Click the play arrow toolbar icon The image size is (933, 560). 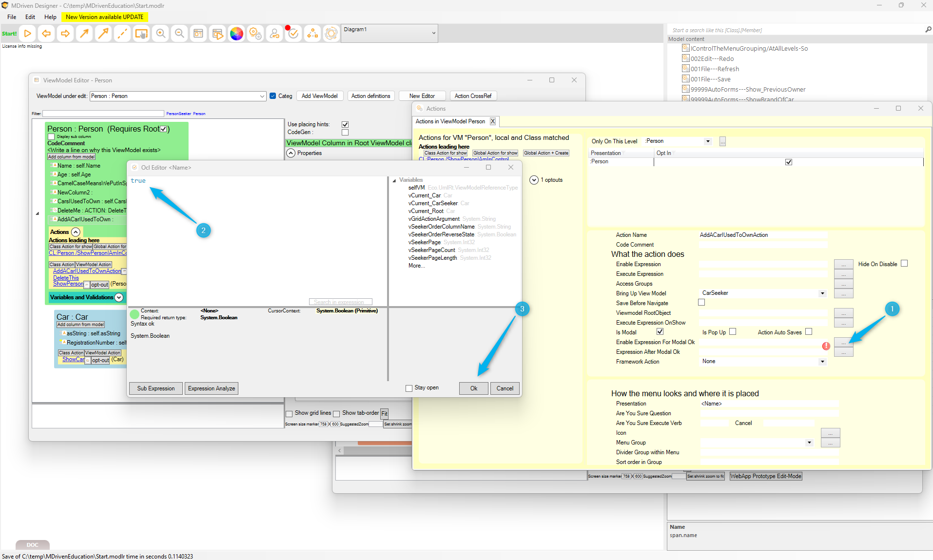28,34
